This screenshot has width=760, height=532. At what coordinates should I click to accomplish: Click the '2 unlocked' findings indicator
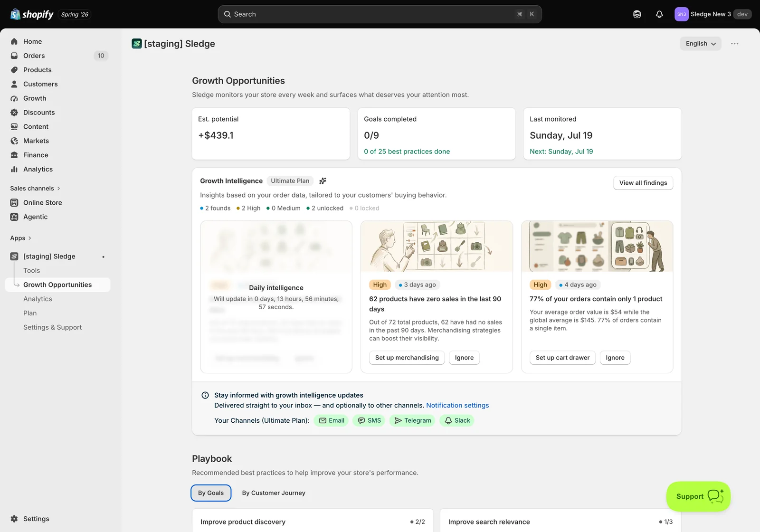(x=325, y=209)
